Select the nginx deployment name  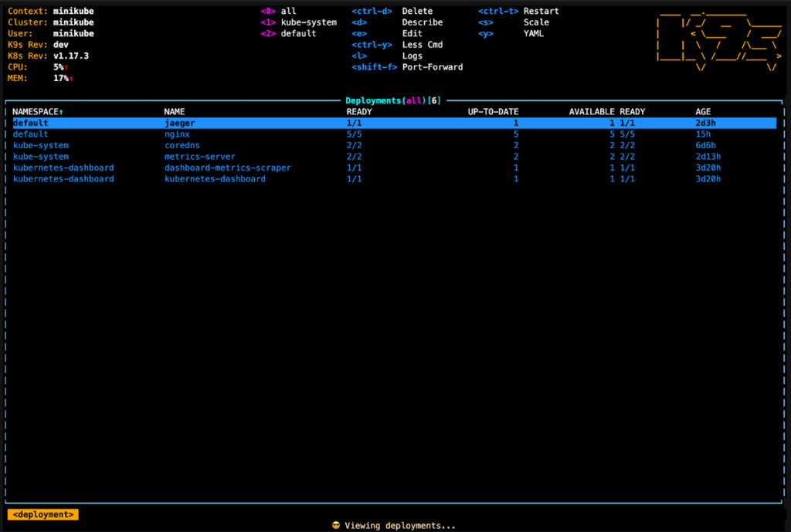pyautogui.click(x=177, y=134)
